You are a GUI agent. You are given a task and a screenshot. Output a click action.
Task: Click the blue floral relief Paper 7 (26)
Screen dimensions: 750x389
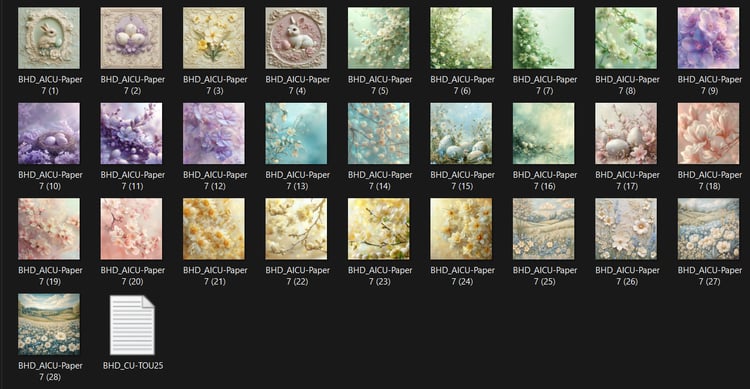[x=626, y=229]
